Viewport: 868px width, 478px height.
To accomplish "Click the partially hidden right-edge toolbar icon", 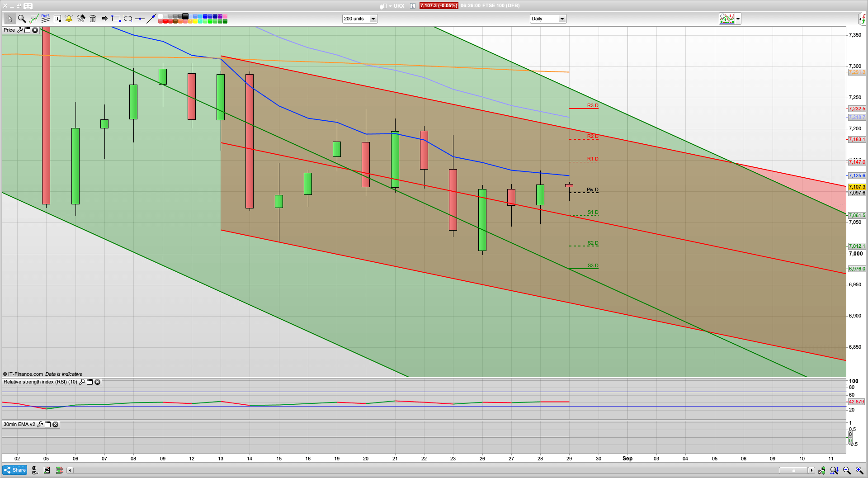I will (x=863, y=19).
